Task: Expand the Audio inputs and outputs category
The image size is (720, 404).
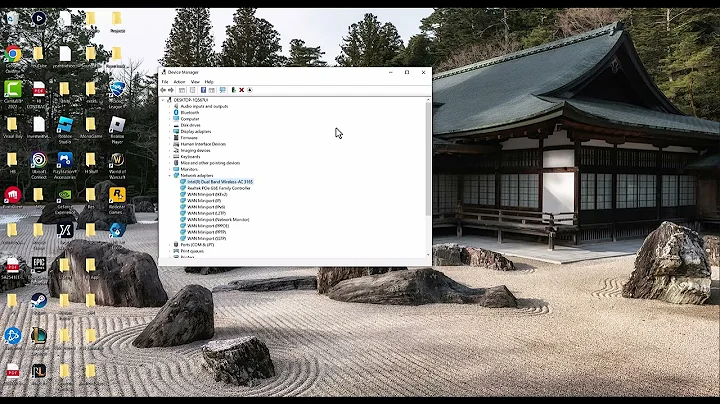Action: 169,106
